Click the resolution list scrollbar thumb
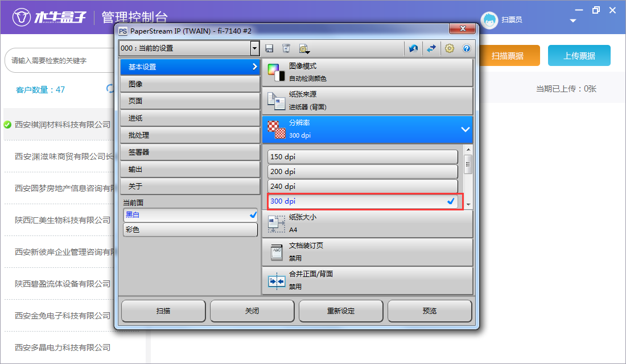 point(468,164)
